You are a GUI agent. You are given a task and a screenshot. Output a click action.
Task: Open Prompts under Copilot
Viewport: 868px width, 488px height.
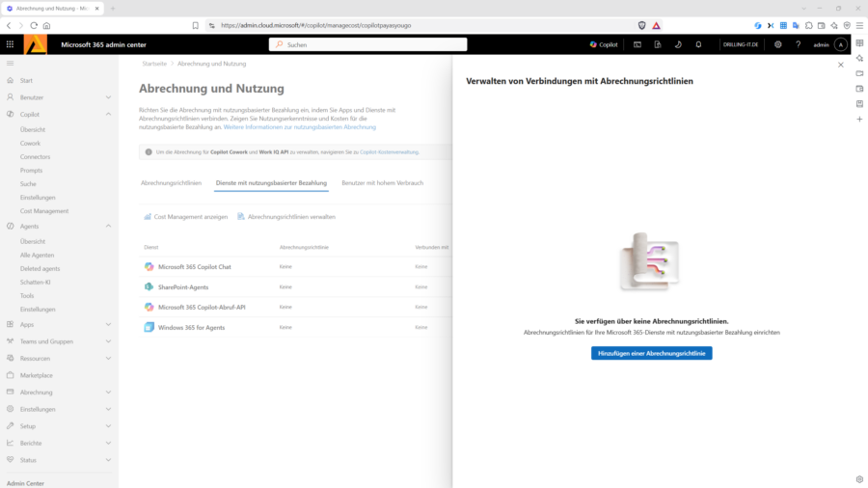click(31, 171)
